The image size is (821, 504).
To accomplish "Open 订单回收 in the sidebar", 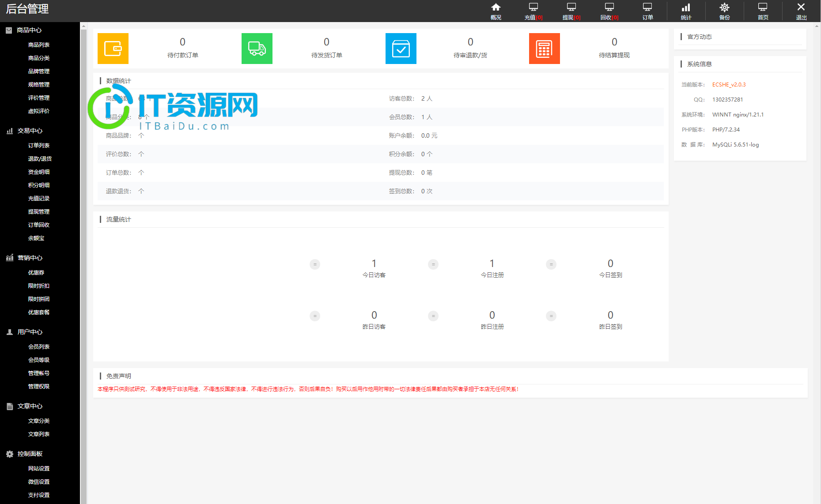I will coord(39,225).
